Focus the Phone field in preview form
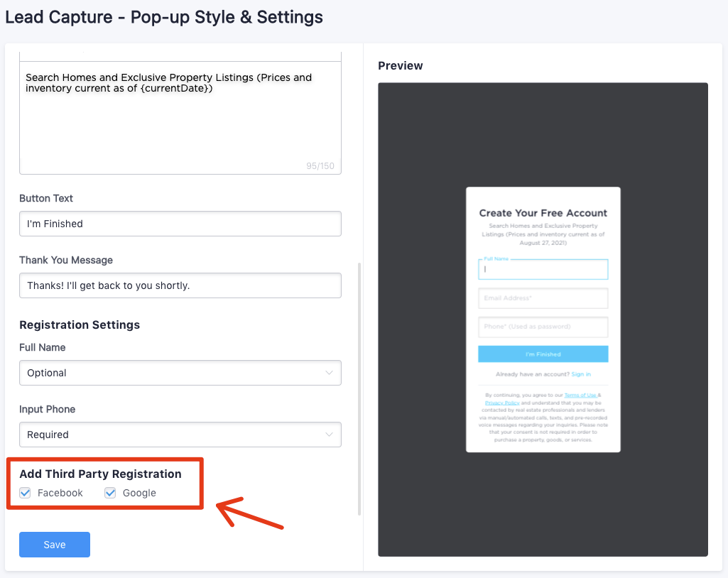The height and width of the screenshot is (578, 728). point(543,327)
